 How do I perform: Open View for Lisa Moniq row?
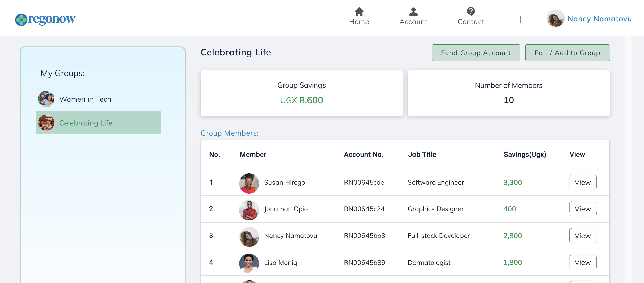582,262
